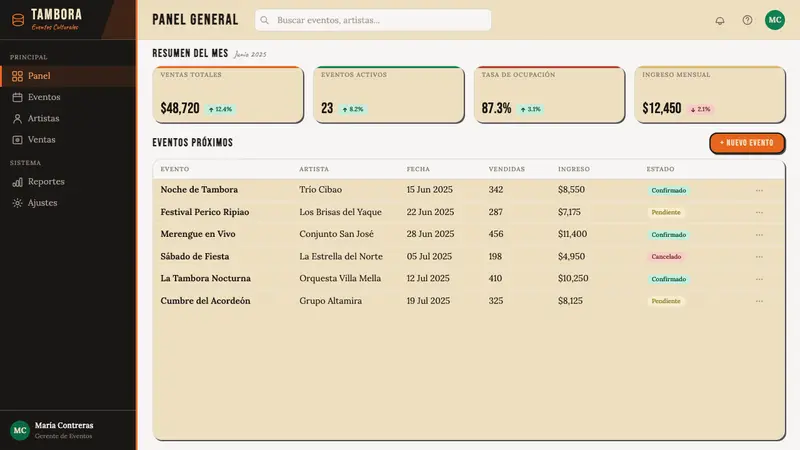Open Reportes in sidebar
This screenshot has height=450, width=800.
(x=68, y=182)
